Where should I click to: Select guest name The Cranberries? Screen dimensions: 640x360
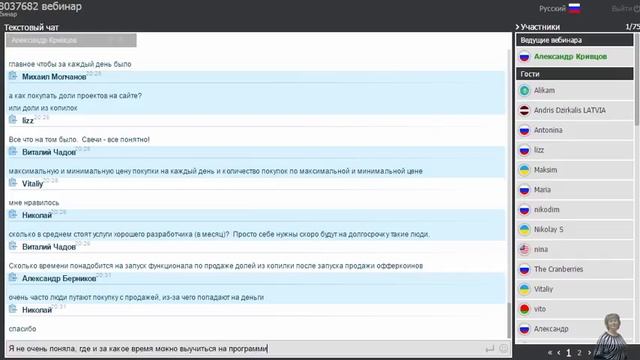558,269
